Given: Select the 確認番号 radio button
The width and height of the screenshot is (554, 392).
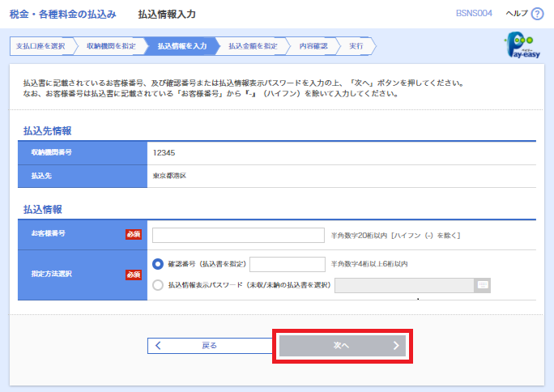Looking at the screenshot, I should [x=158, y=264].
